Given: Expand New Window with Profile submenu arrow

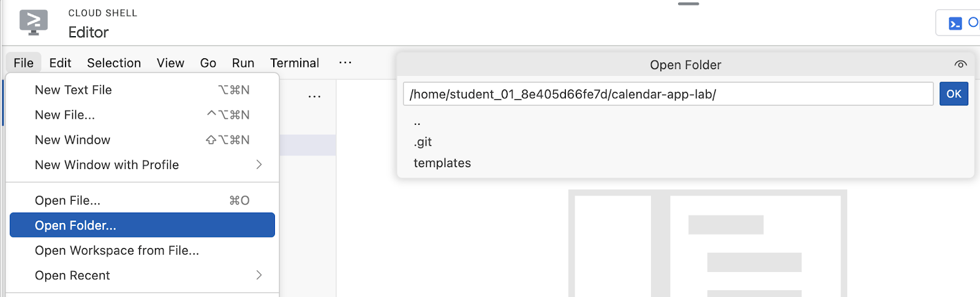Looking at the screenshot, I should tap(259, 165).
